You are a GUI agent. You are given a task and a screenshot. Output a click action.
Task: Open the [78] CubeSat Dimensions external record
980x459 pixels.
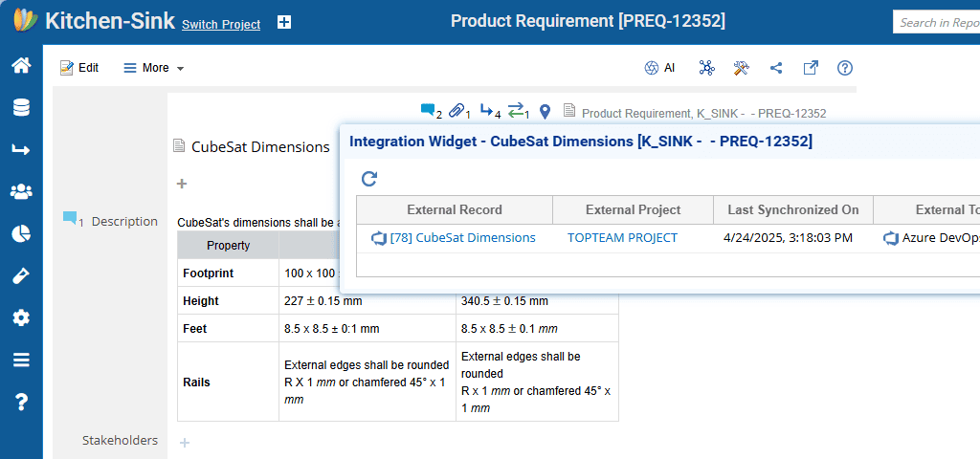(462, 238)
